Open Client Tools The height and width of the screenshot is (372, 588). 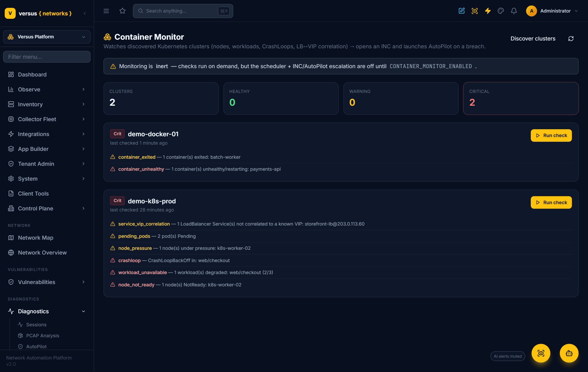point(47,193)
